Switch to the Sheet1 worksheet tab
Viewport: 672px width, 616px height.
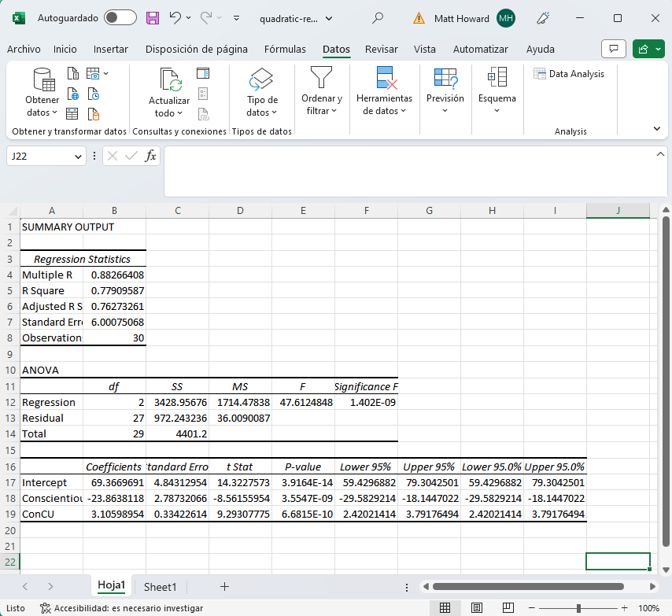click(x=160, y=587)
